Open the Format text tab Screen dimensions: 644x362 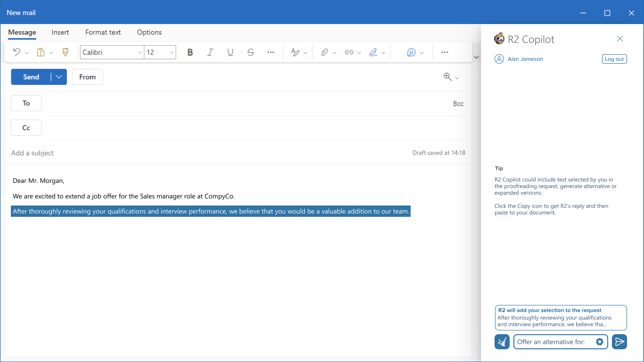point(103,33)
